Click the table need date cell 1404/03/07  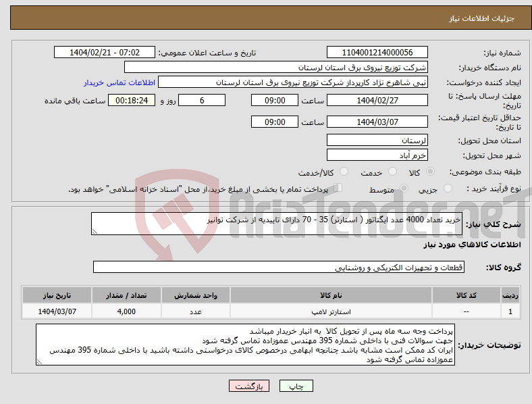pyautogui.click(x=57, y=311)
